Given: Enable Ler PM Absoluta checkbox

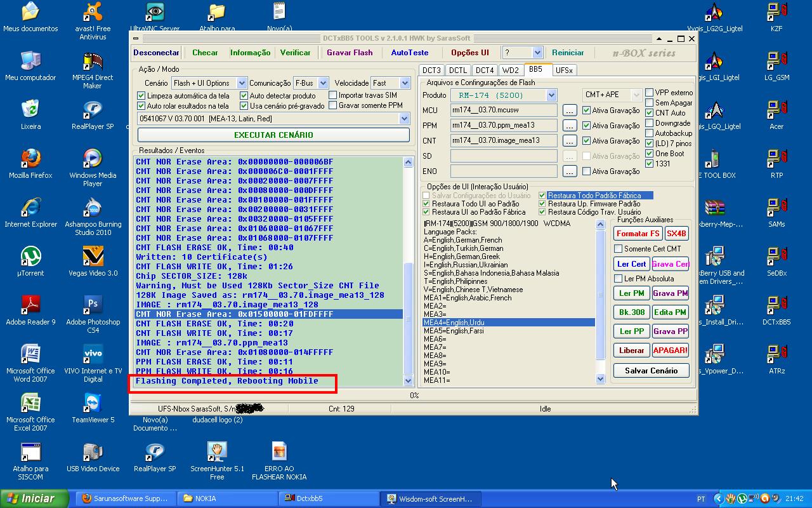Looking at the screenshot, I should (x=618, y=279).
